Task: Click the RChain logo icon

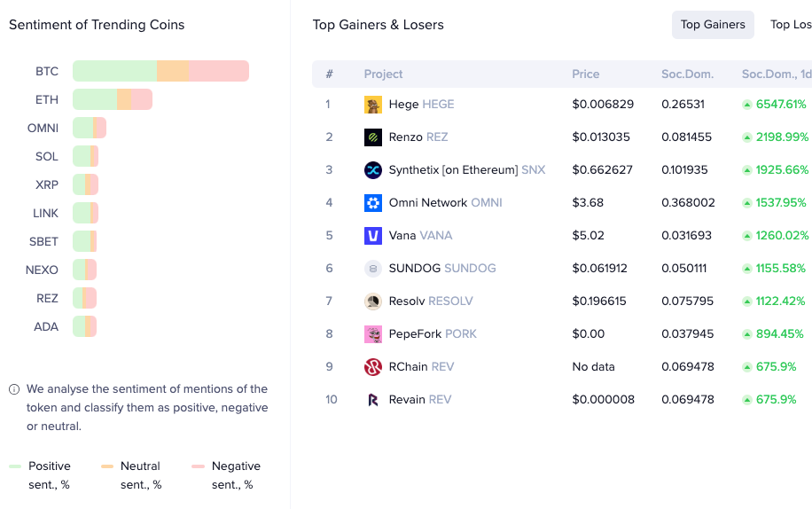Action: click(373, 367)
